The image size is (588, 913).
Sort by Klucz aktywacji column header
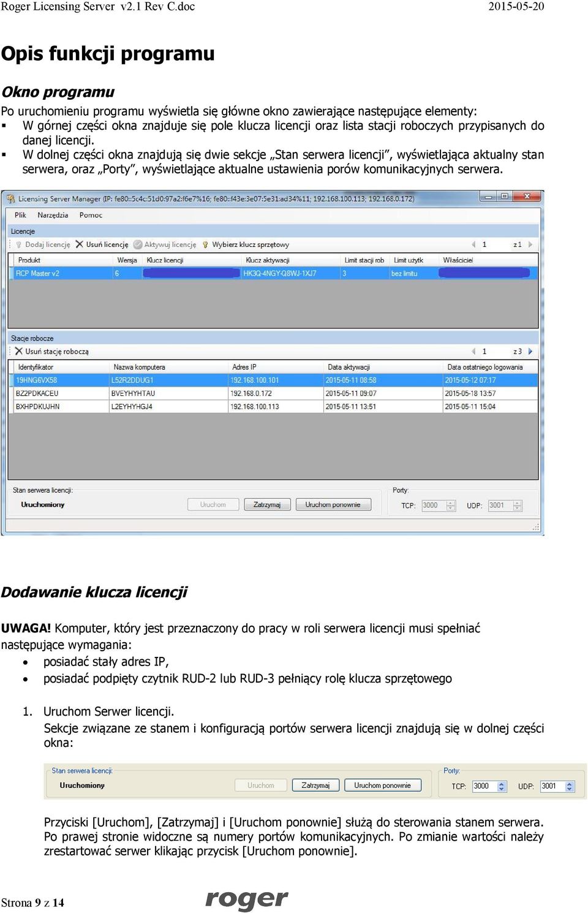tap(292, 260)
